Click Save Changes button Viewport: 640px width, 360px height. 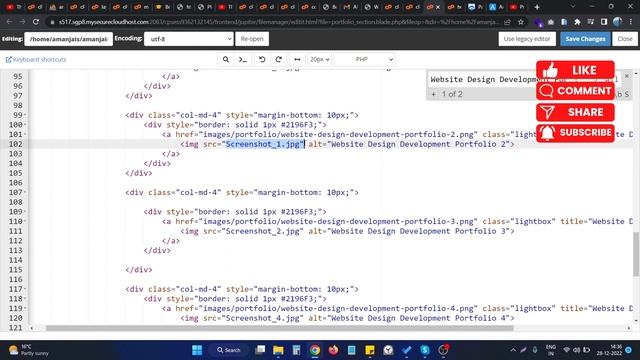[585, 39]
